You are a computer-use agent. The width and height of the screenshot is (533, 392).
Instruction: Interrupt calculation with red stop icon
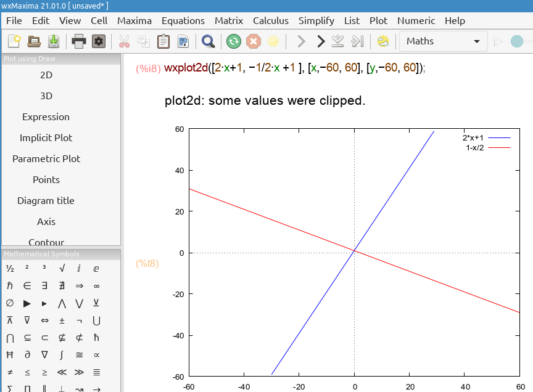point(253,41)
